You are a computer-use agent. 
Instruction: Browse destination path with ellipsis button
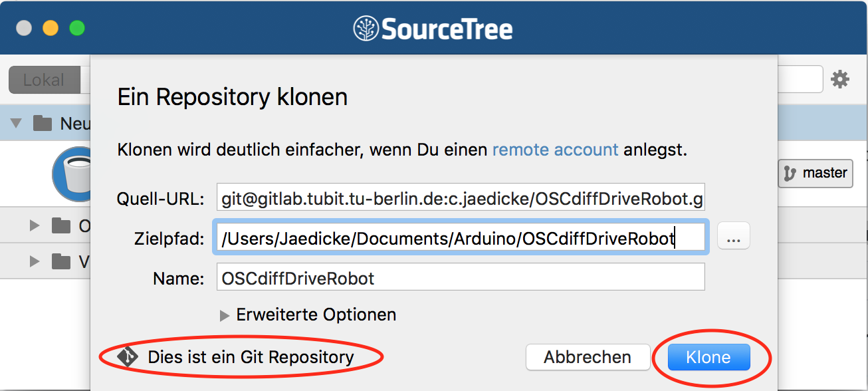click(734, 237)
